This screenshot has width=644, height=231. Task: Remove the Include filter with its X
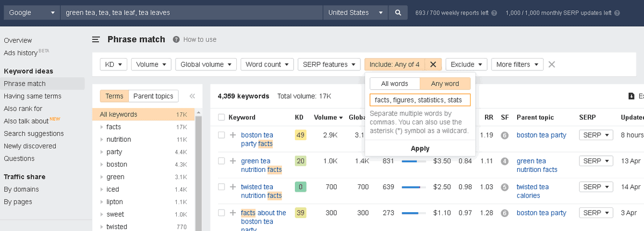click(433, 64)
